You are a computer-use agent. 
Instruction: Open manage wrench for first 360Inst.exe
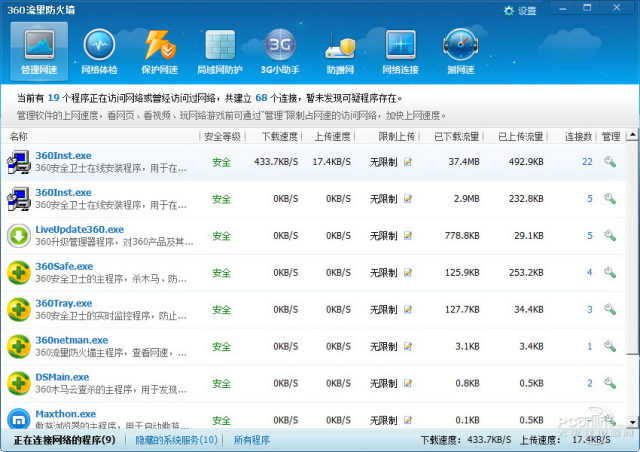(610, 162)
